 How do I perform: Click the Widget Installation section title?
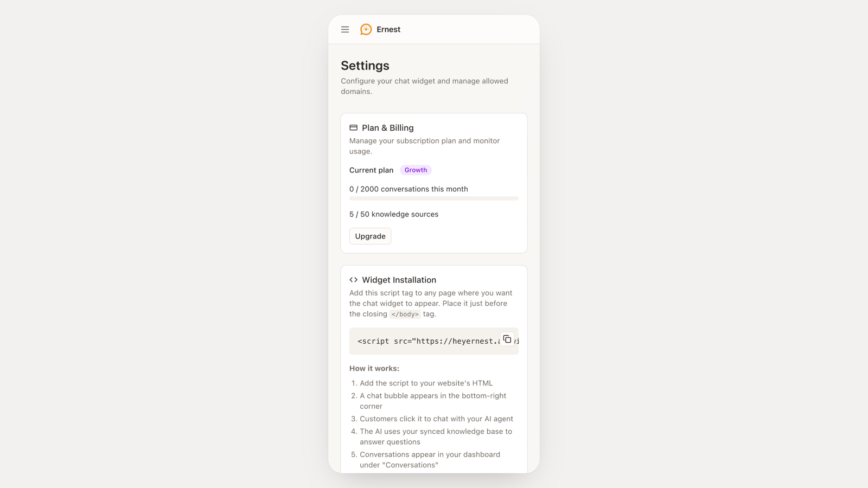pos(399,280)
